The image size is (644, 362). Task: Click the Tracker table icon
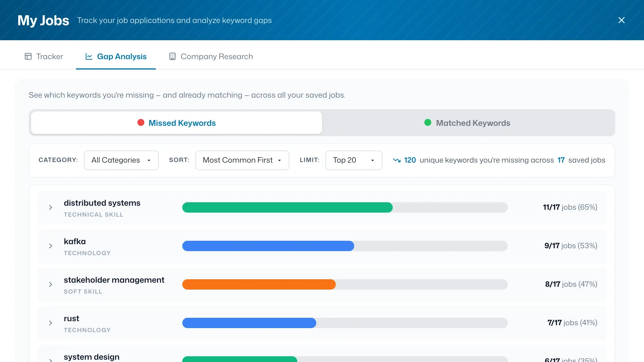pyautogui.click(x=28, y=56)
